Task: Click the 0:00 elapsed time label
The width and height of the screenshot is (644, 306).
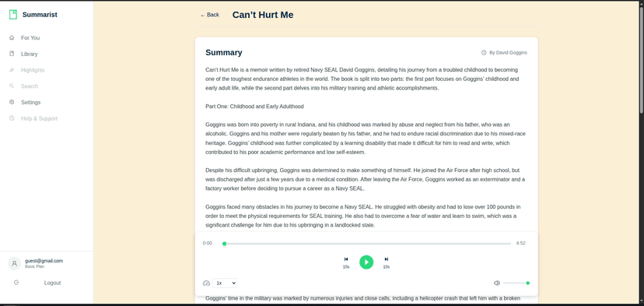Action: [x=208, y=243]
